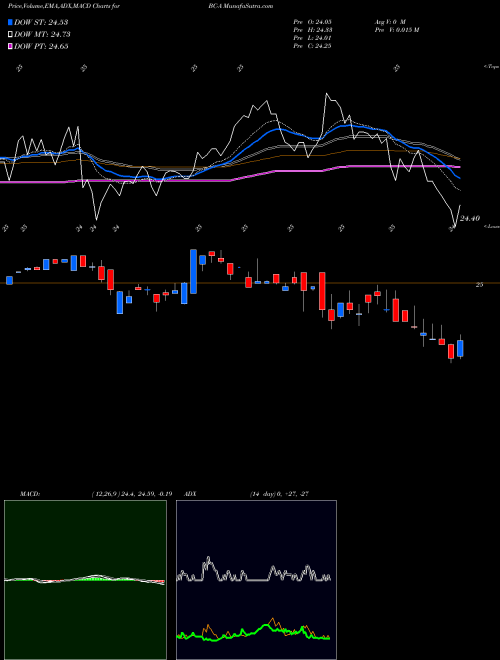Click the 'Pre O: 24.05' value

pyautogui.click(x=313, y=21)
